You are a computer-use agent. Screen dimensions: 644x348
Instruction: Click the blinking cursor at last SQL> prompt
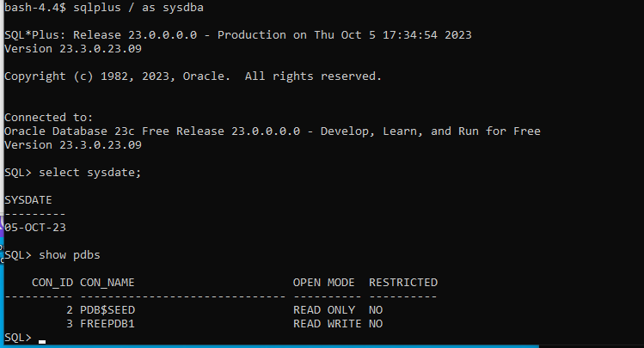pyautogui.click(x=42, y=341)
